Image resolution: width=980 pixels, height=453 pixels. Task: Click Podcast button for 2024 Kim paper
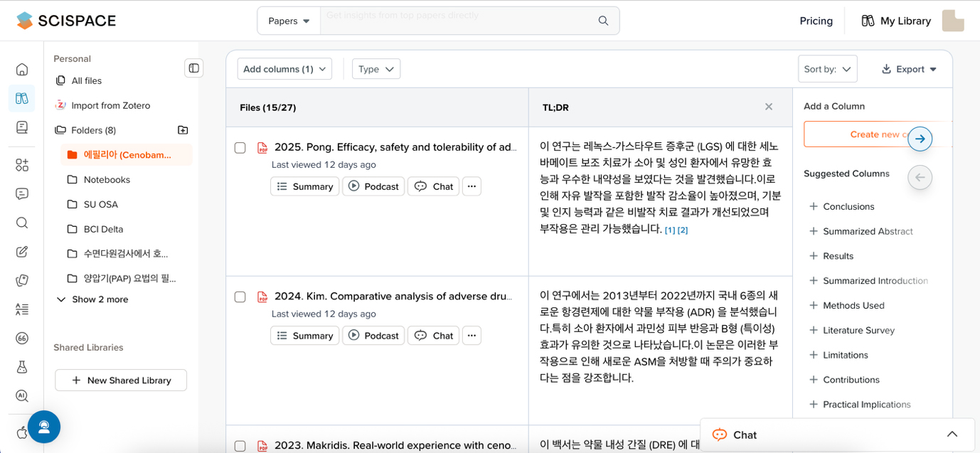[x=373, y=336]
